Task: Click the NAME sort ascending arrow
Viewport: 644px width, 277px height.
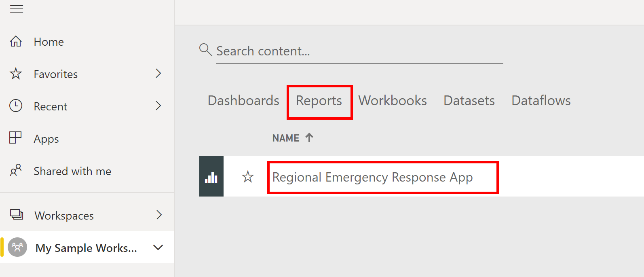Action: (309, 137)
